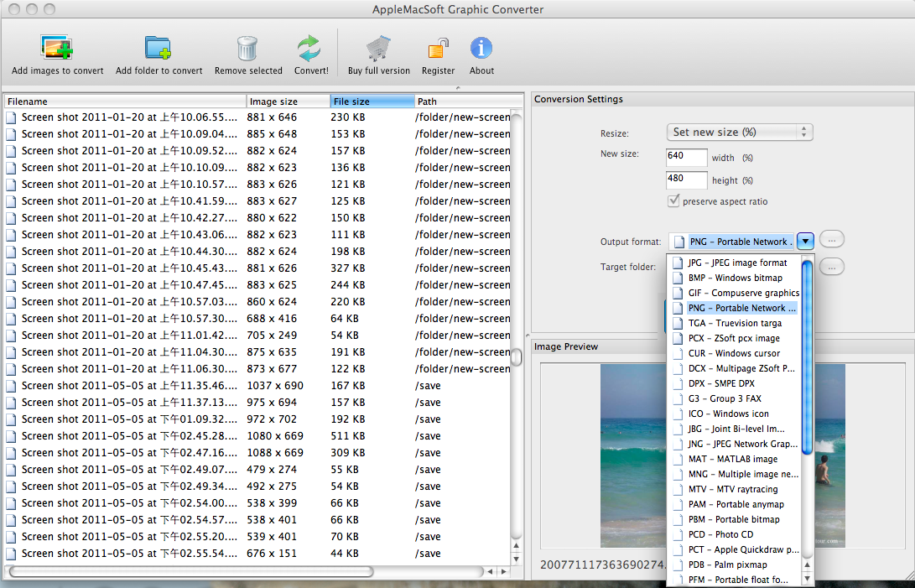Select file Screen shot 2011-05-05 at 下午02.55.54
The image size is (915, 588).
click(257, 554)
